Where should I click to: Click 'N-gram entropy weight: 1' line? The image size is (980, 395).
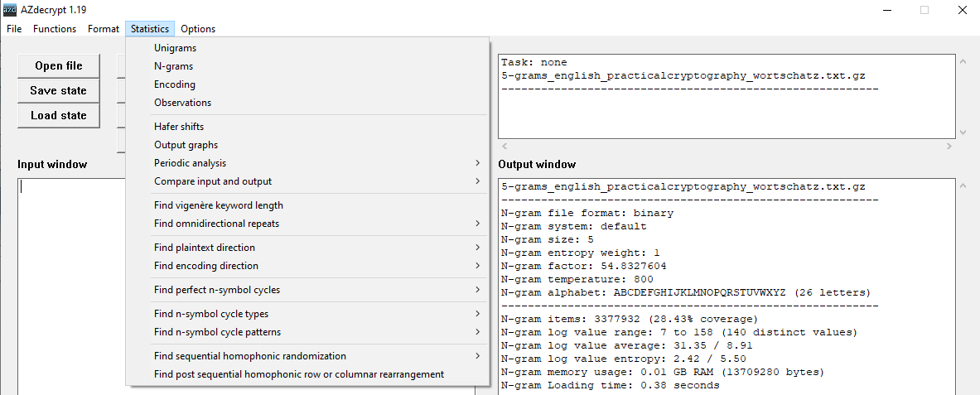point(581,253)
